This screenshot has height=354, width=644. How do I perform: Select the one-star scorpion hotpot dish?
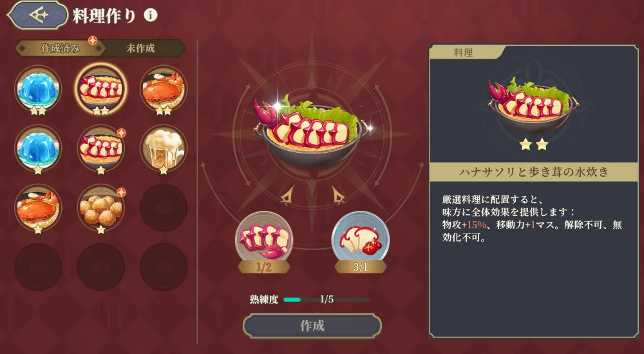(100, 148)
